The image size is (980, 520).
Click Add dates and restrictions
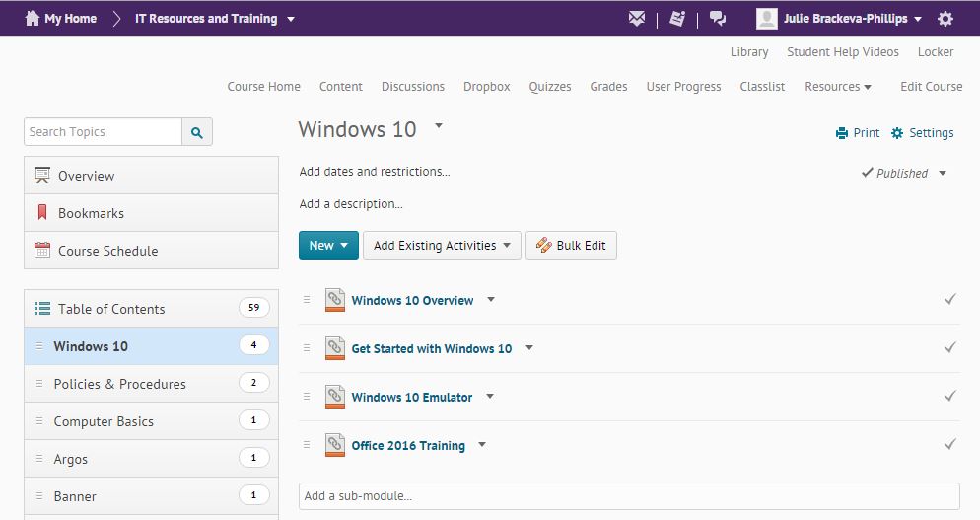tap(375, 171)
